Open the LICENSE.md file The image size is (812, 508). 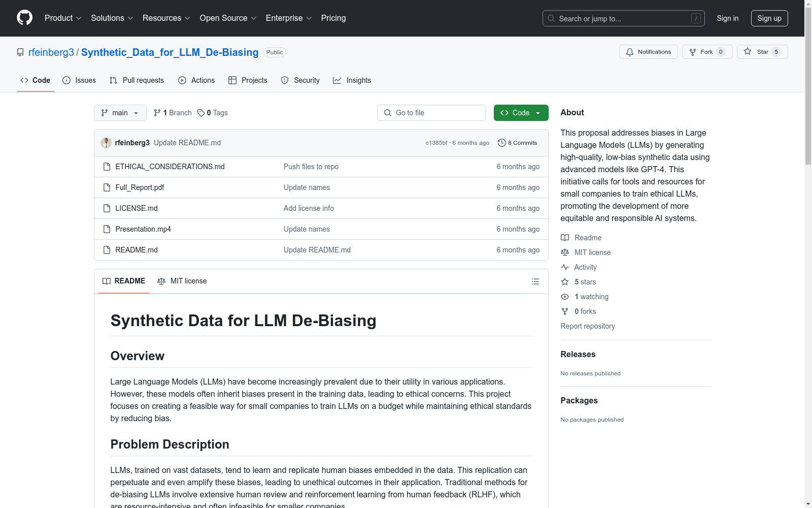(x=137, y=208)
